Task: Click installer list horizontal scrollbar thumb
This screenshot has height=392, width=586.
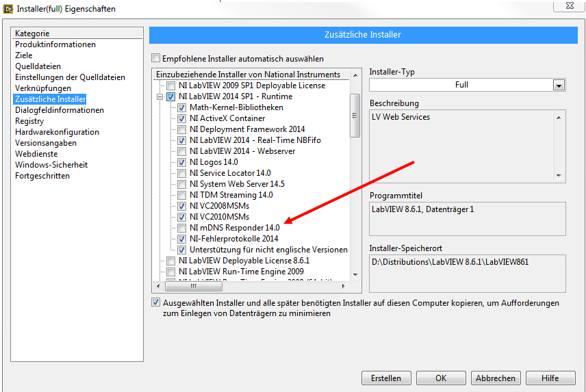Action: click(x=194, y=287)
